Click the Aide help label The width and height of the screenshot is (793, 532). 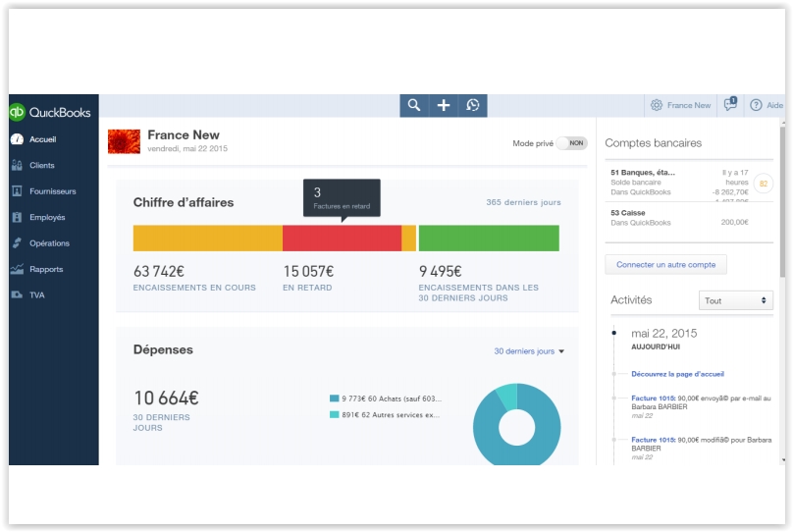coord(774,105)
